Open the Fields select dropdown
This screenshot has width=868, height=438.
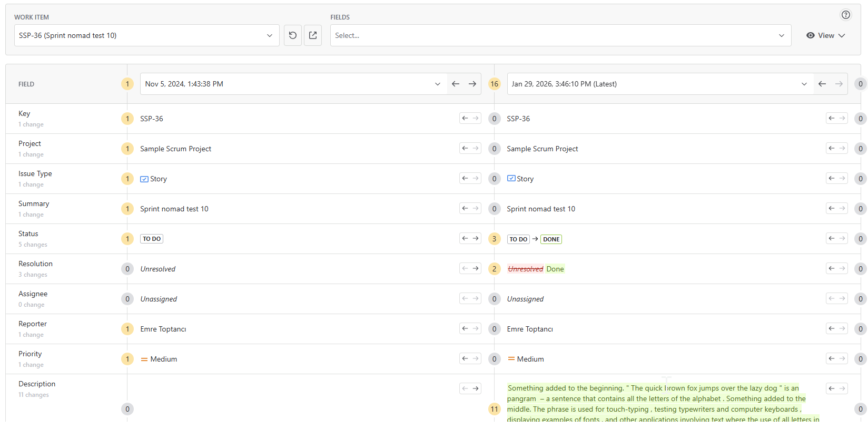pyautogui.click(x=560, y=35)
